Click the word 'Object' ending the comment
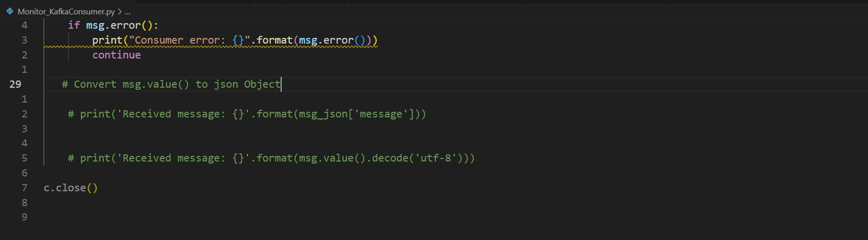Image resolution: width=868 pixels, height=240 pixels. pyautogui.click(x=262, y=84)
